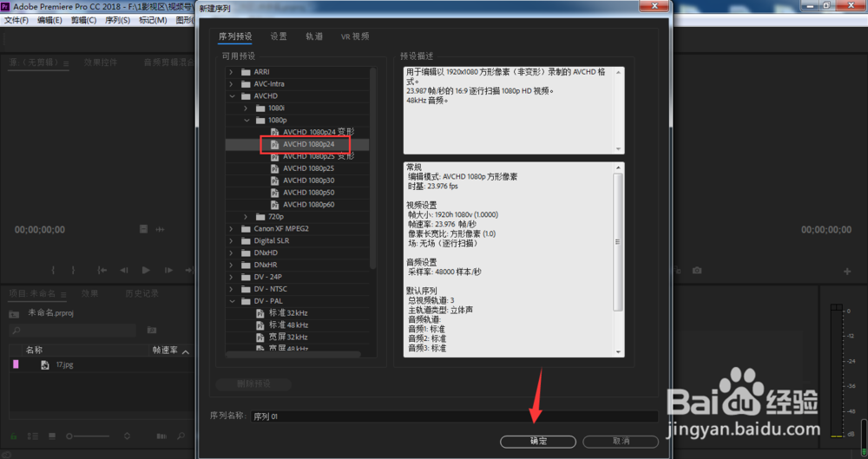This screenshot has width=868, height=459.
Task: Go to In point in Source monitor
Action: (x=102, y=270)
